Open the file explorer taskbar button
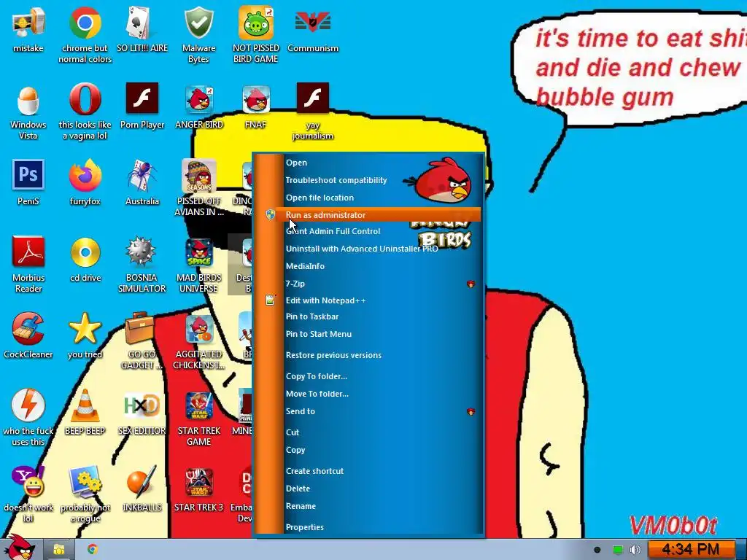The height and width of the screenshot is (560, 747). pyautogui.click(x=59, y=550)
